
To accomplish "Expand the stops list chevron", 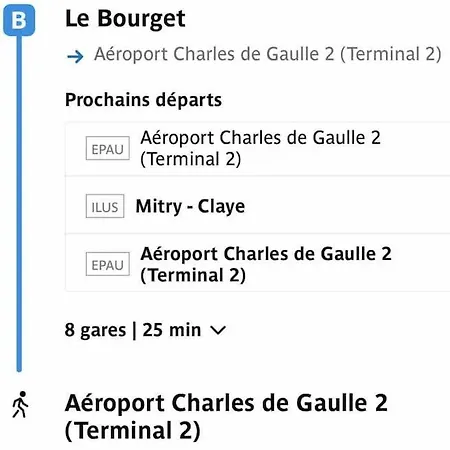I will 219,330.
